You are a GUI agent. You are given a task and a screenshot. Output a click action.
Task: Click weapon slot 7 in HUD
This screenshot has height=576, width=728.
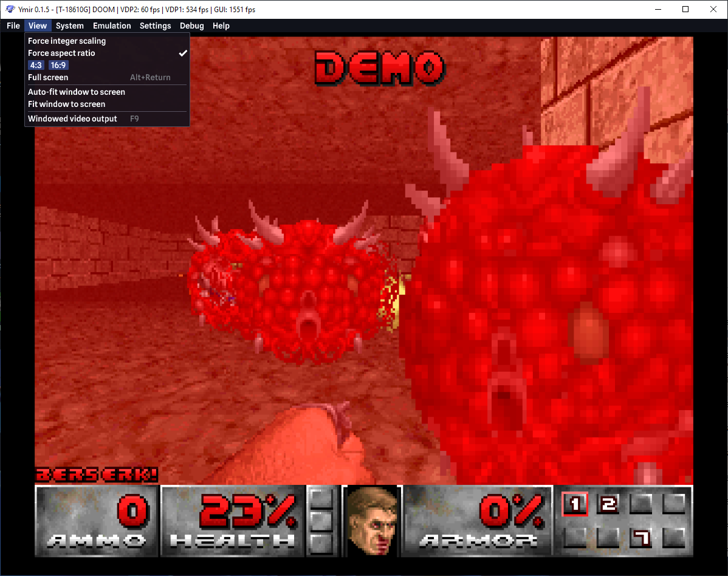point(642,538)
